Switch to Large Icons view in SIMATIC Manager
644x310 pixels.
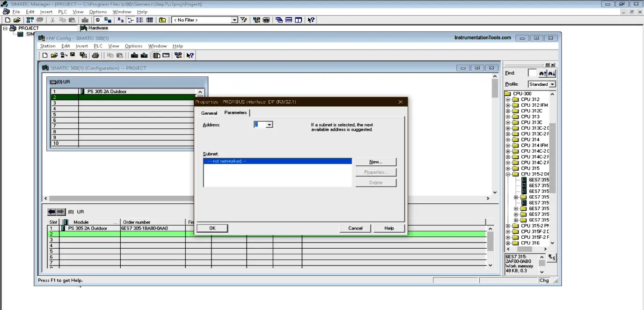(120, 20)
